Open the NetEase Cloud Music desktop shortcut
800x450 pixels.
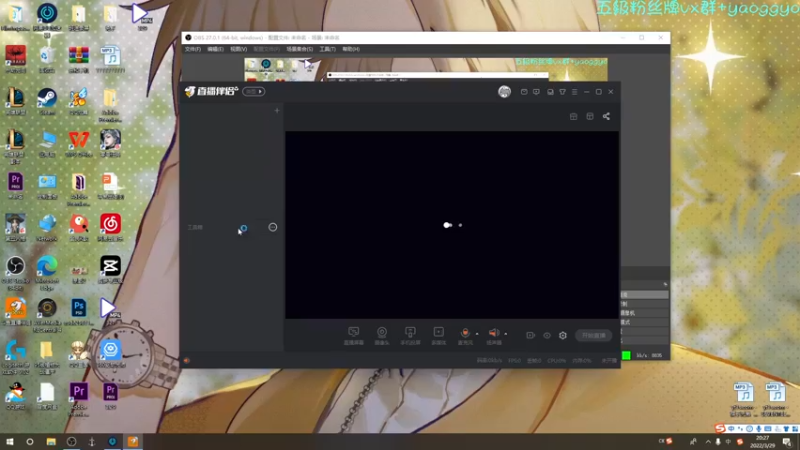110,228
